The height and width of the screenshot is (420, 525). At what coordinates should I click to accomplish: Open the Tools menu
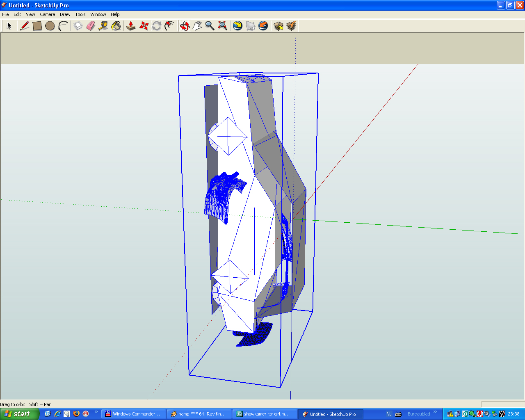click(x=80, y=14)
